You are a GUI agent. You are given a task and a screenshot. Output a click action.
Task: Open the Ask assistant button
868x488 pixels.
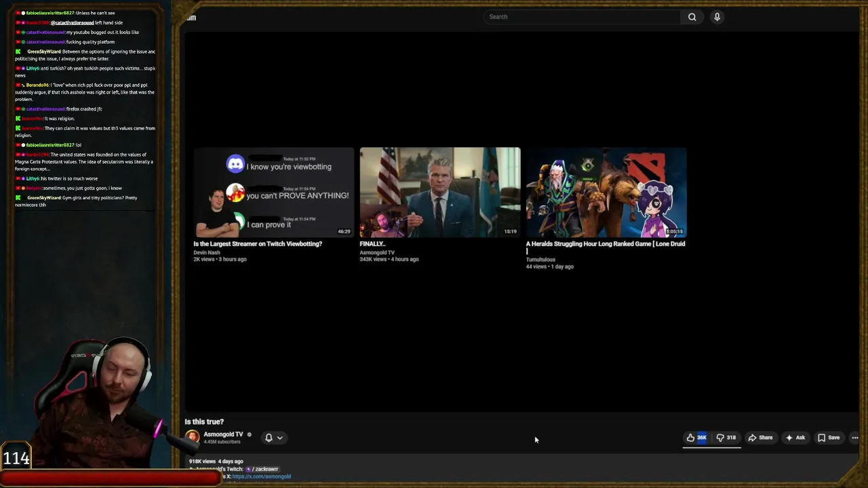tap(795, 438)
